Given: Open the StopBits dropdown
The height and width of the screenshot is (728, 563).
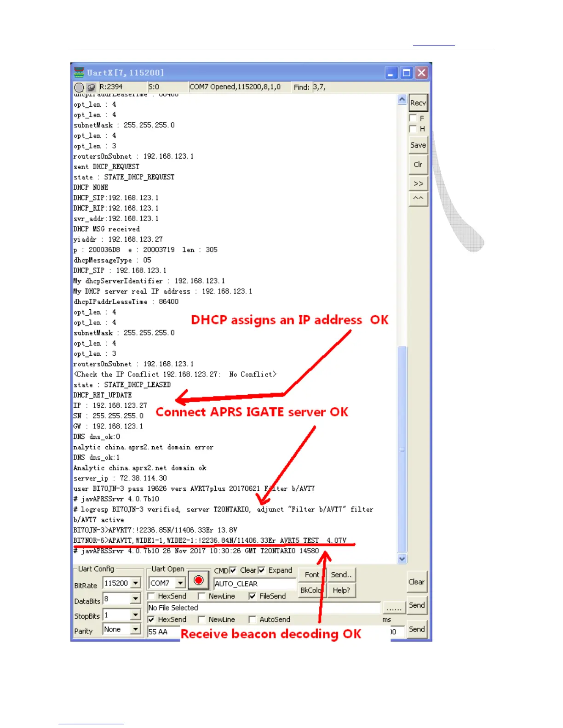Looking at the screenshot, I should click(x=136, y=614).
